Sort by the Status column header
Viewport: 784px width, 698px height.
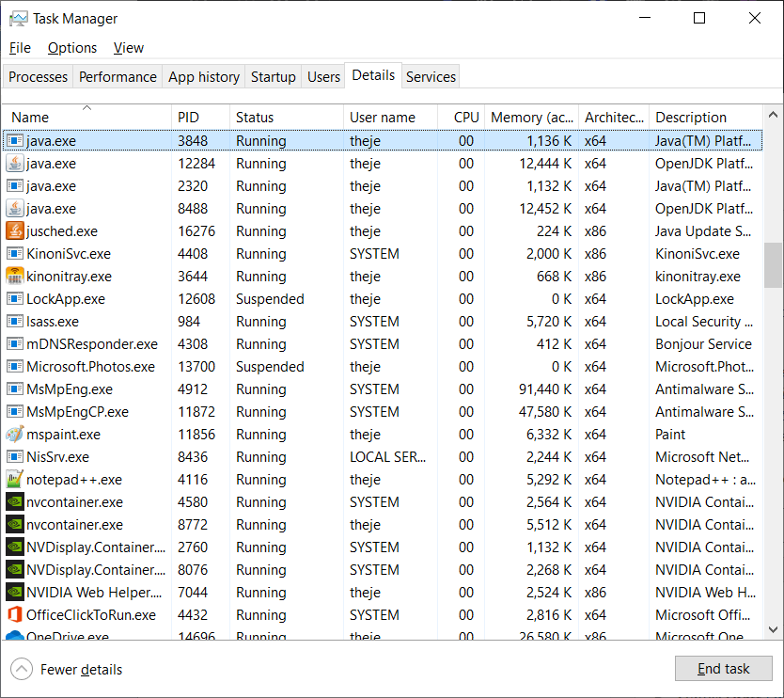[x=287, y=117]
